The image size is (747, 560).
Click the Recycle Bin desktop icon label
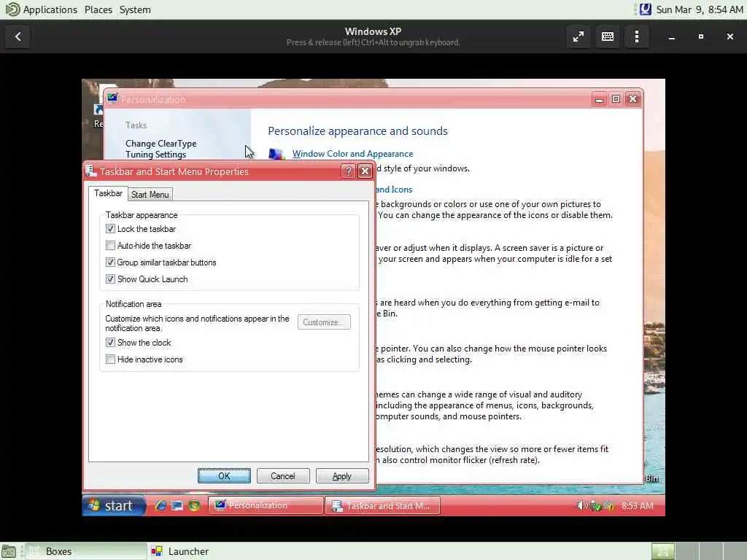click(x=652, y=478)
